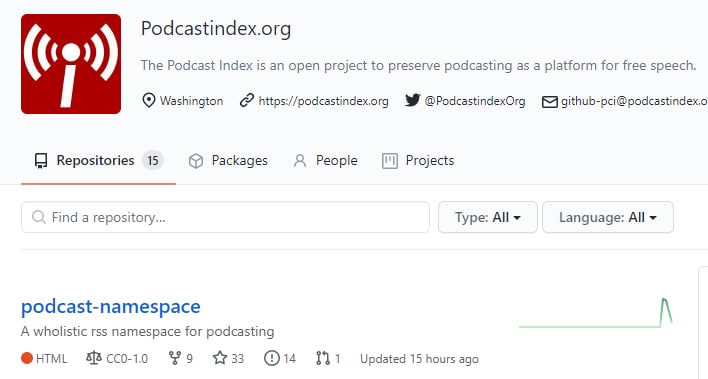
Task: Click the 'A wholistic rss namespace' description
Action: [148, 332]
